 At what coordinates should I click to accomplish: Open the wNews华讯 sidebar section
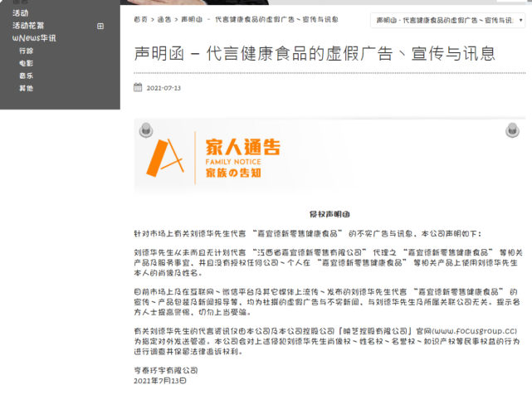34,38
